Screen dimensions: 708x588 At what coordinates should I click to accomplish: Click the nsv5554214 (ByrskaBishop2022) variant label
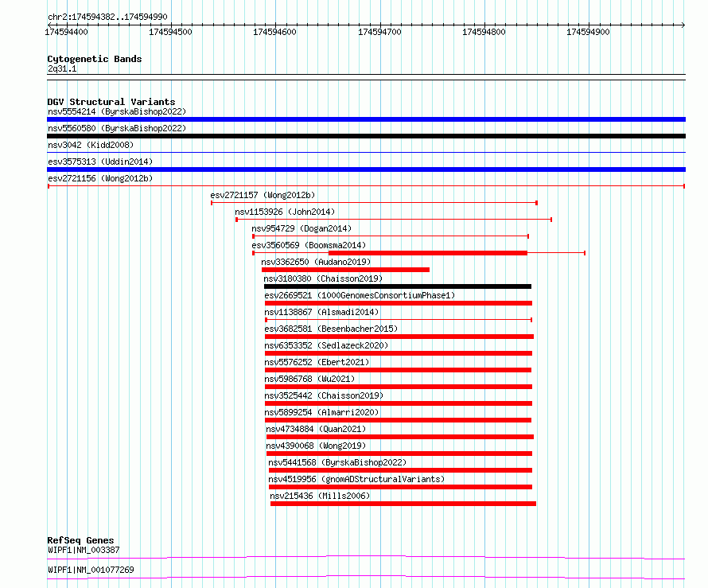(x=117, y=111)
